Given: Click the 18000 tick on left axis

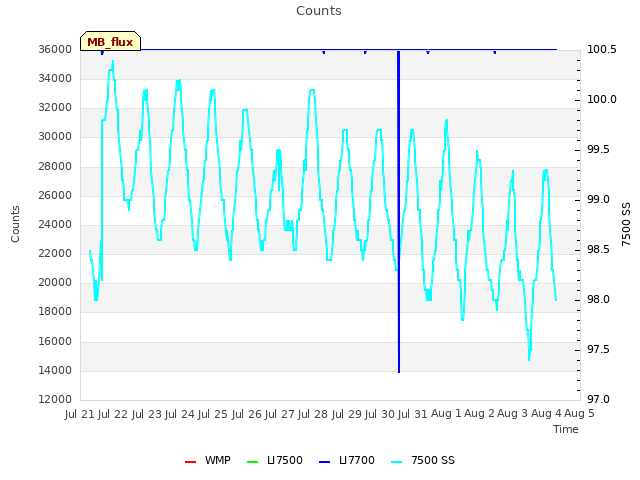Looking at the screenshot, I should [55, 311].
